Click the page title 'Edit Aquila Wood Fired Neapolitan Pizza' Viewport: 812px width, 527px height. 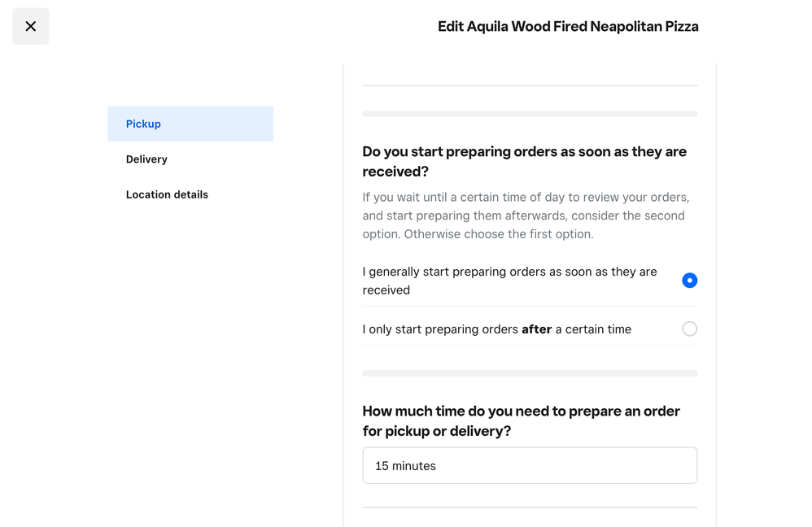tap(568, 26)
